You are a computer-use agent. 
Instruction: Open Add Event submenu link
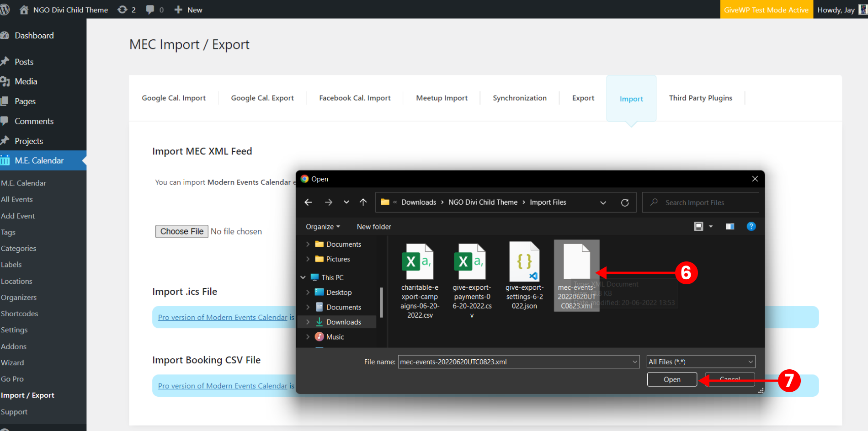click(18, 216)
